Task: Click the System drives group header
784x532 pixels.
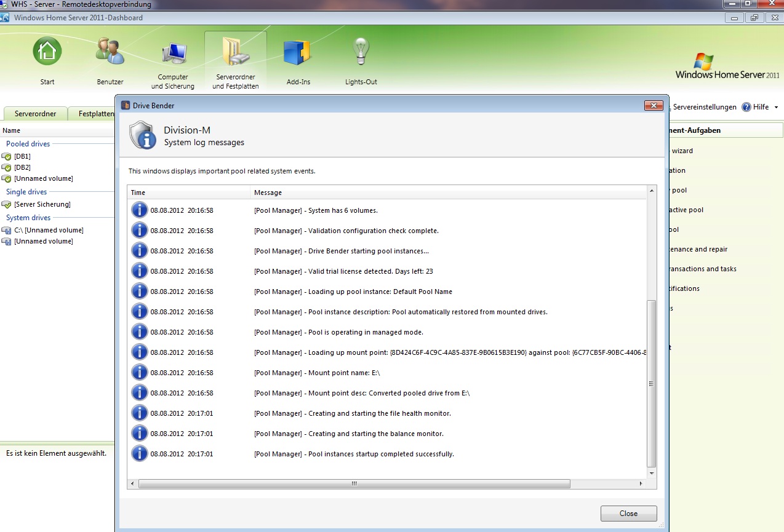Action: click(x=28, y=218)
